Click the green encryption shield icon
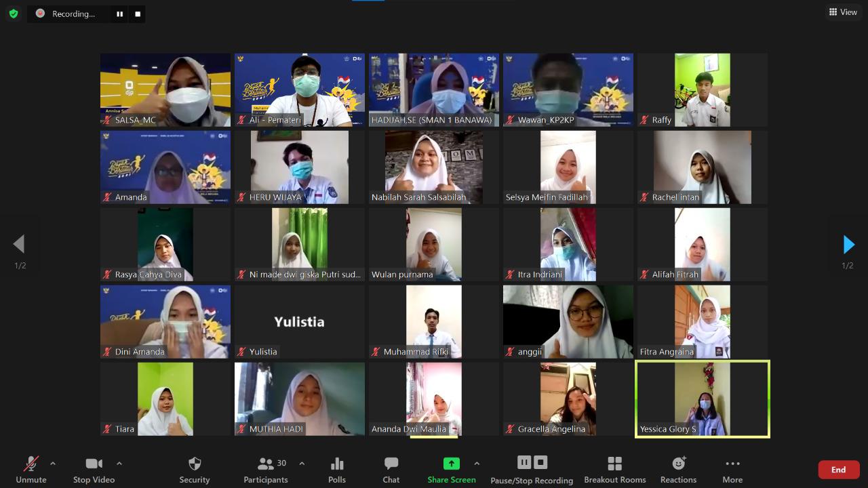Viewport: 868px width, 488px height. [14, 14]
